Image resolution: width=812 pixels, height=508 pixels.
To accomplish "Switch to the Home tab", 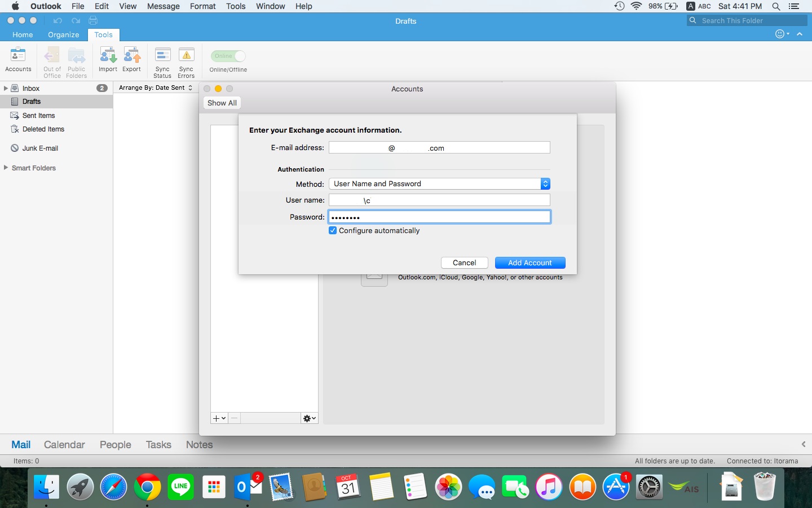I will click(23, 34).
